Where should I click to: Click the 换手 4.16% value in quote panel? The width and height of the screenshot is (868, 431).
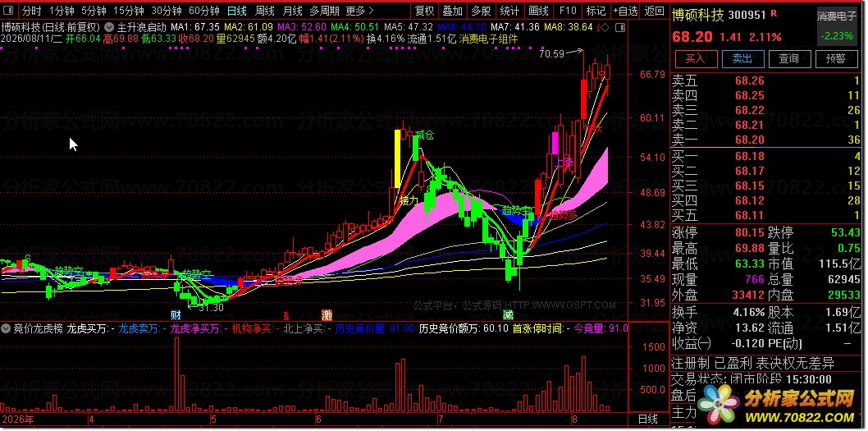750,312
